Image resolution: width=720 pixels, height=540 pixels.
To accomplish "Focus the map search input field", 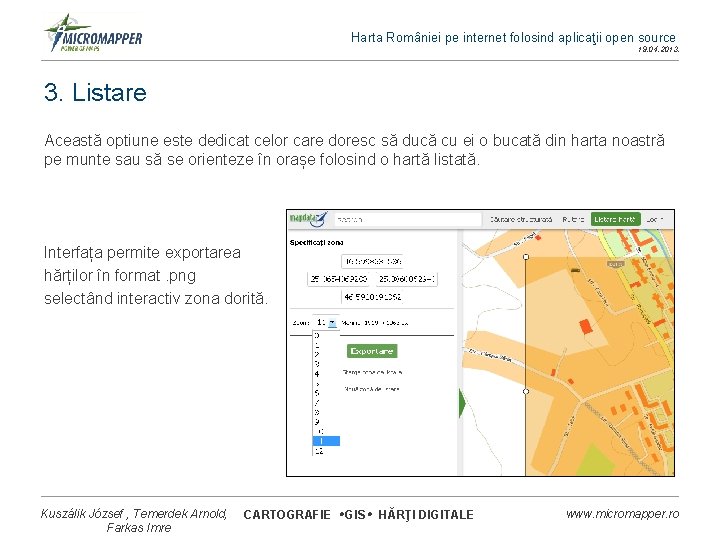I will tap(408, 219).
